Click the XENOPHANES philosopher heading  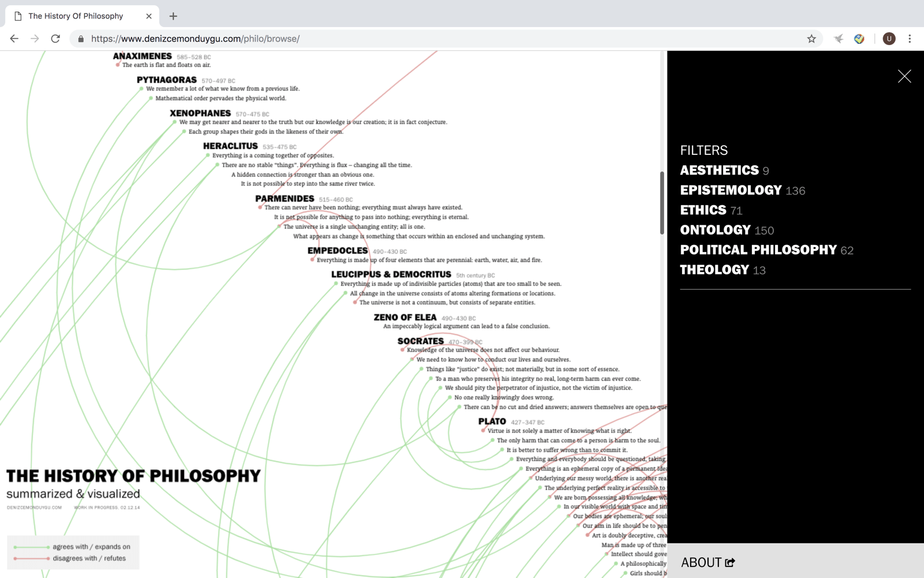click(x=200, y=113)
